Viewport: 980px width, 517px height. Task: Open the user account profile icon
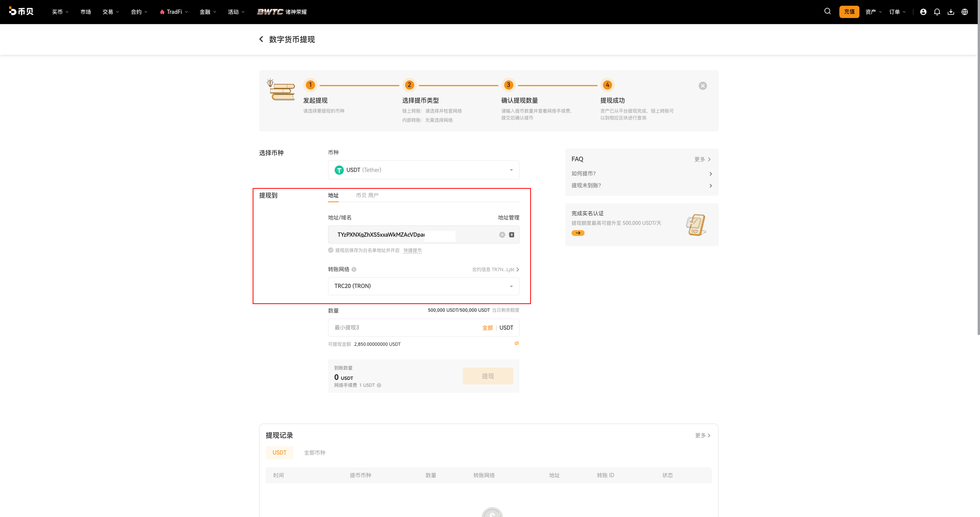coord(923,12)
